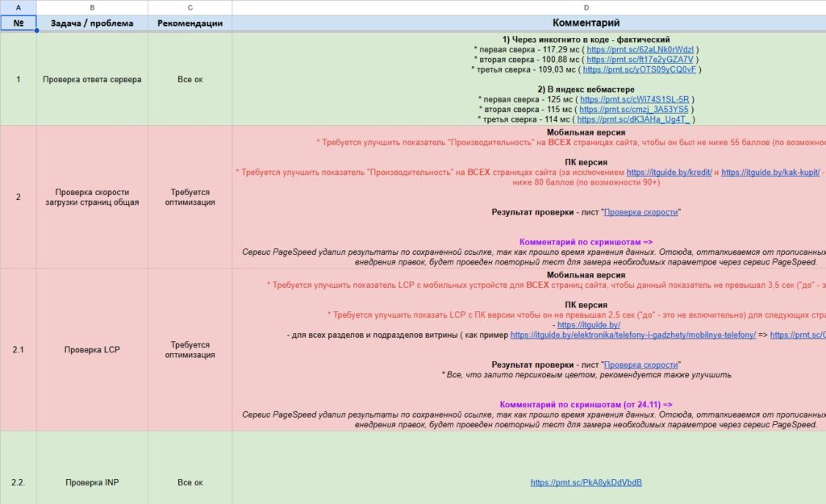Click heading '2) В яндекс вебмастере'
Screen dimensions: 826x504
(x=586, y=90)
